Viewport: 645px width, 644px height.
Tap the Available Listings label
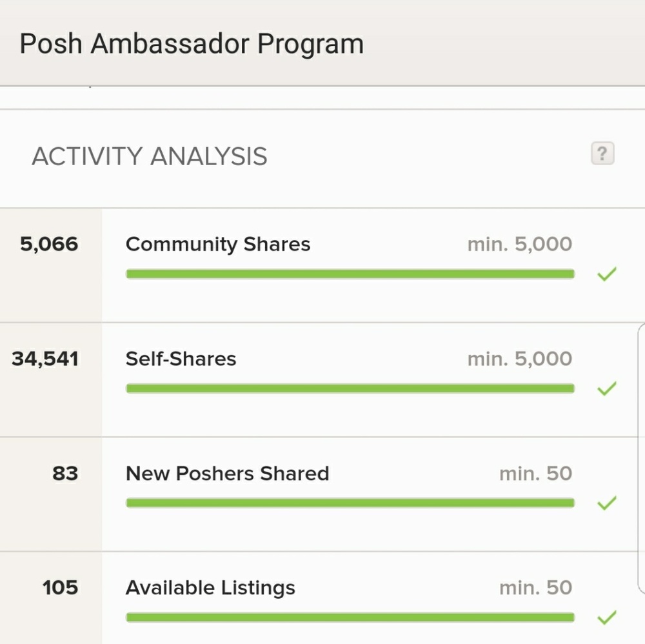click(x=211, y=588)
